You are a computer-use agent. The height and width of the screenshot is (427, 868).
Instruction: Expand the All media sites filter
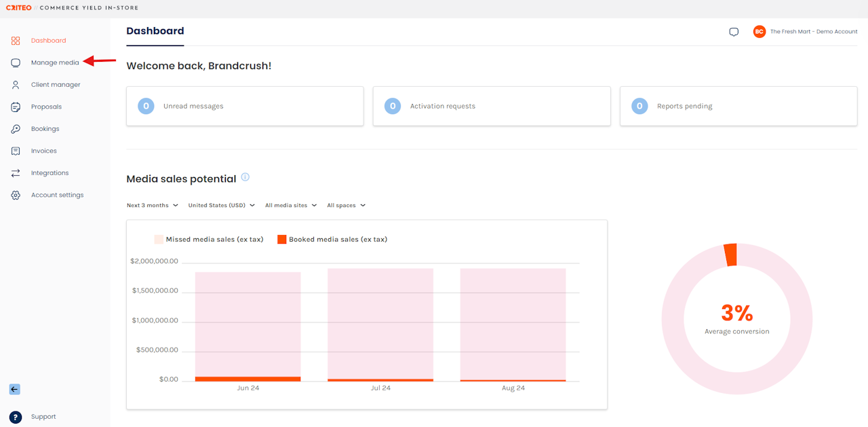click(x=291, y=205)
